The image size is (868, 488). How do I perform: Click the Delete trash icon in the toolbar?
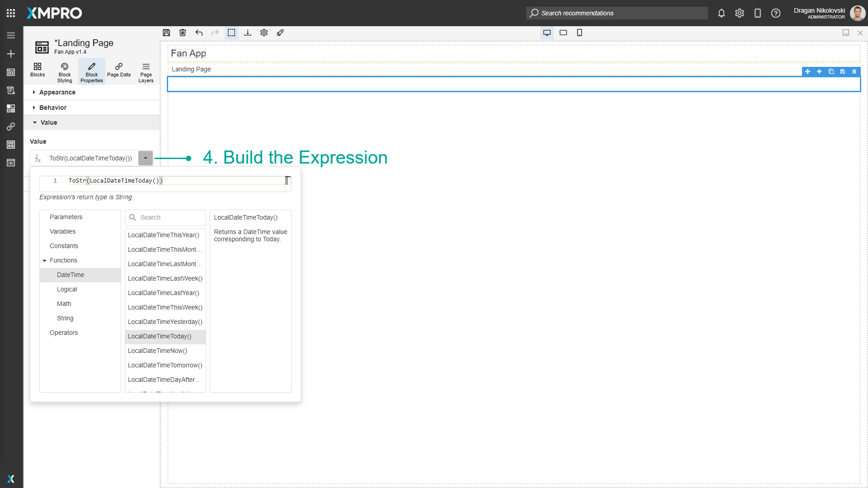[183, 33]
